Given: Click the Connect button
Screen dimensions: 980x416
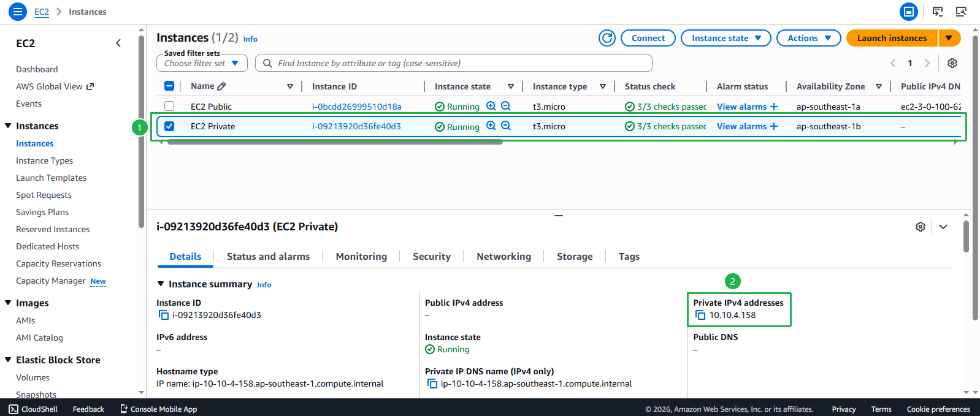Looking at the screenshot, I should click(x=648, y=38).
